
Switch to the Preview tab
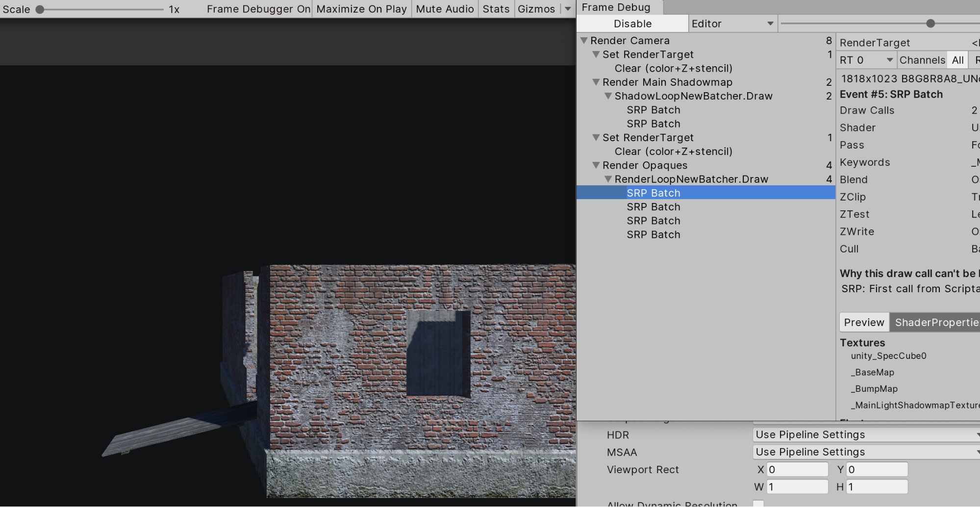(863, 322)
